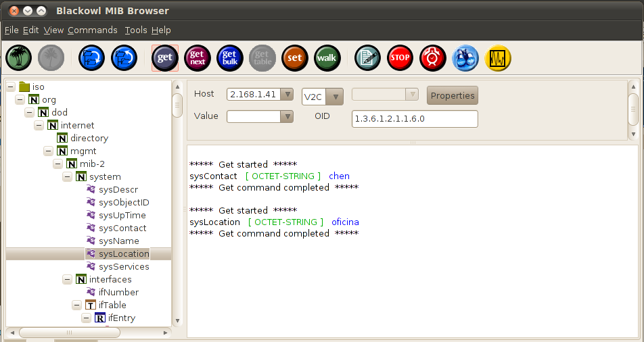Image resolution: width=644 pixels, height=342 pixels.
Task: Click the palm tree load MIB icon
Action: [x=18, y=58]
